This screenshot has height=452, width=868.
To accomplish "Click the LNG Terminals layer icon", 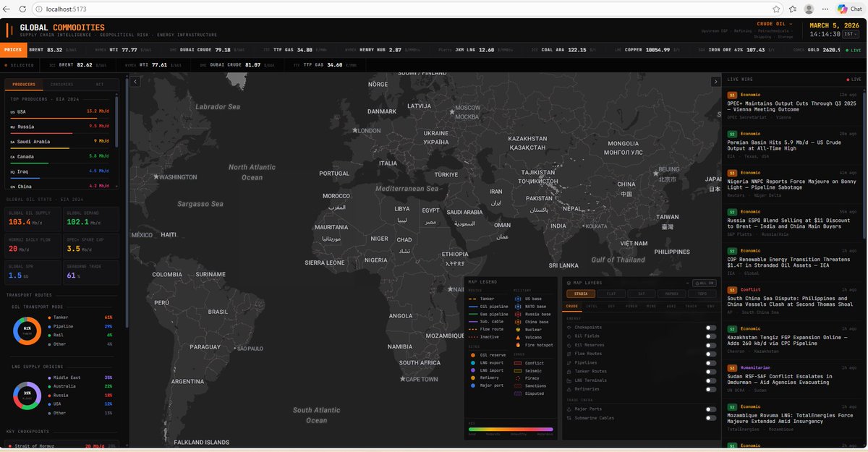I will coord(569,380).
